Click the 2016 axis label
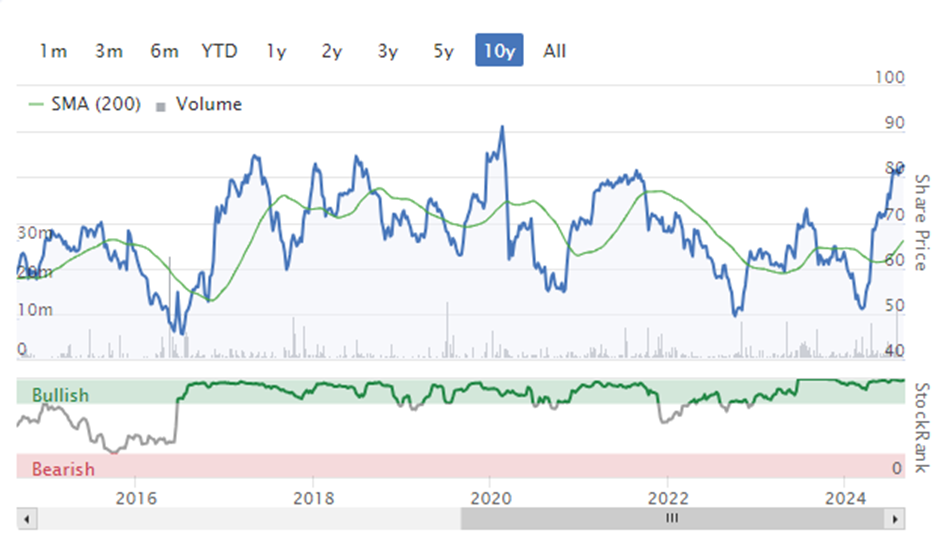940x539 pixels. click(136, 498)
